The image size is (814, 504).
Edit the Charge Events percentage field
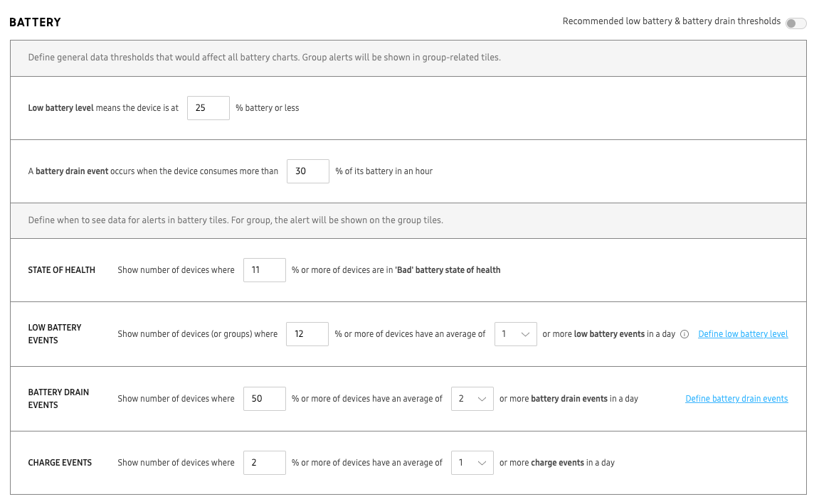(x=264, y=463)
